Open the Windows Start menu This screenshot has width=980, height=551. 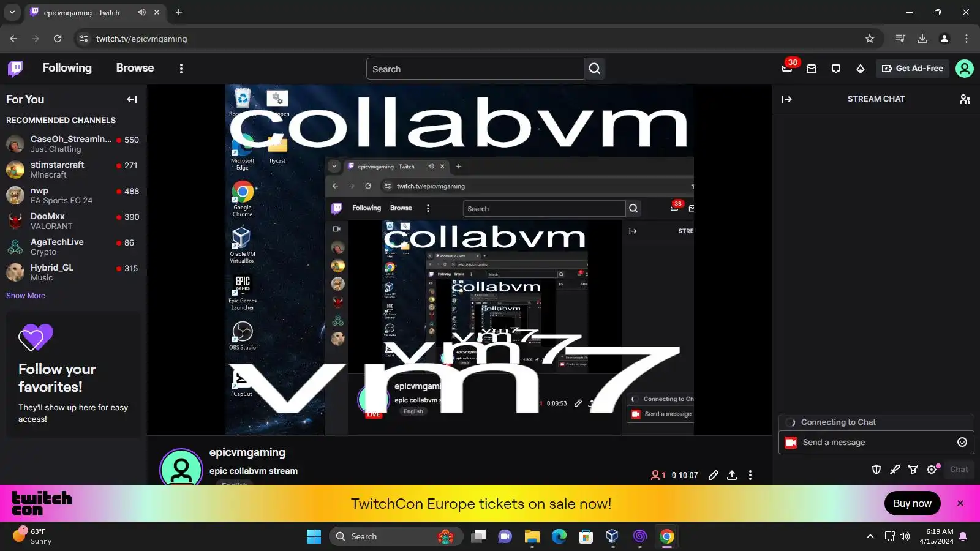314,536
